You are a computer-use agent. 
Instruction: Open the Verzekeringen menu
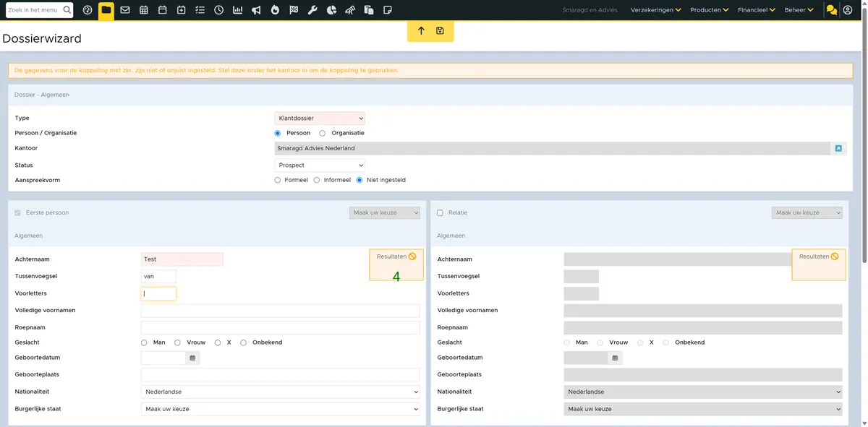(x=656, y=10)
